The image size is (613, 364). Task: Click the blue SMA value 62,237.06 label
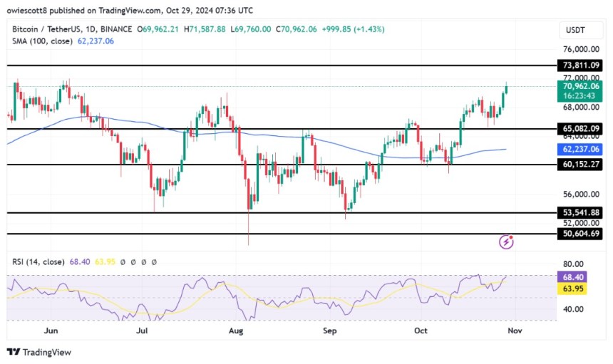click(x=580, y=149)
